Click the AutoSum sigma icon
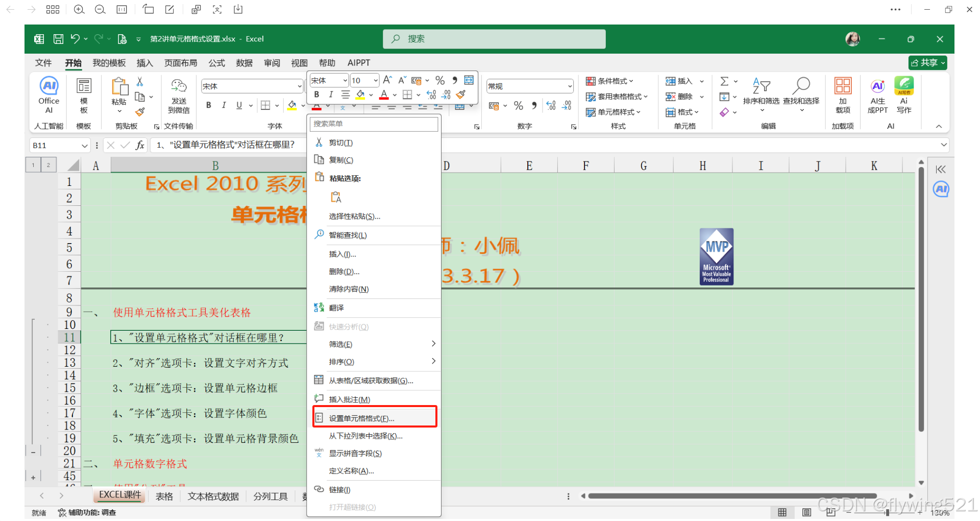Screen dimensions: 980x521 pos(724,81)
